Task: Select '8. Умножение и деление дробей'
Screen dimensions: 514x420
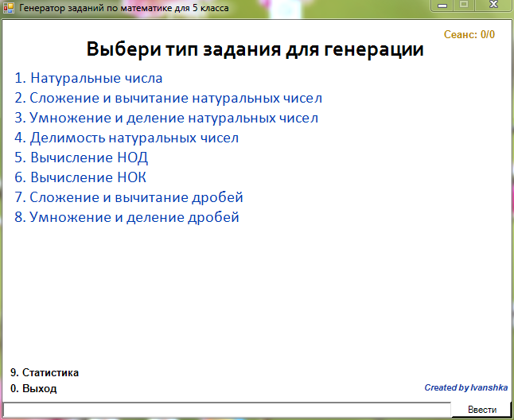Action: point(127,217)
